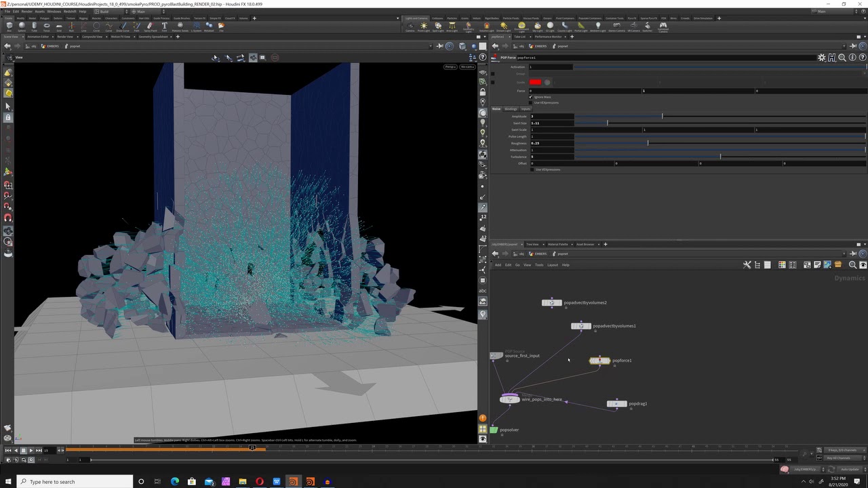Click the Grid shelf tool
Viewport: 868px width, 488px height.
coord(59,27)
